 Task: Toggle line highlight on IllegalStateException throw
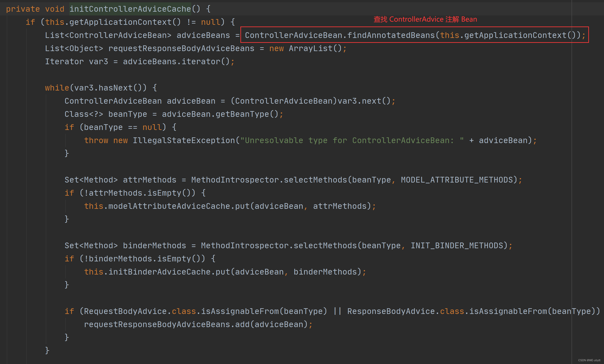[x=302, y=140]
